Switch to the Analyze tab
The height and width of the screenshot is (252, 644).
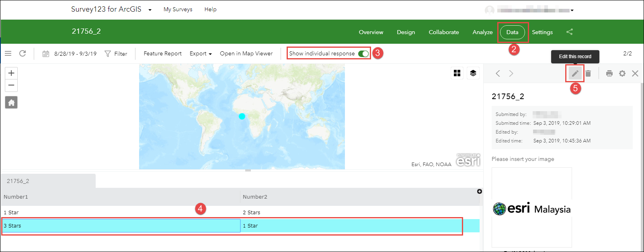click(x=482, y=32)
